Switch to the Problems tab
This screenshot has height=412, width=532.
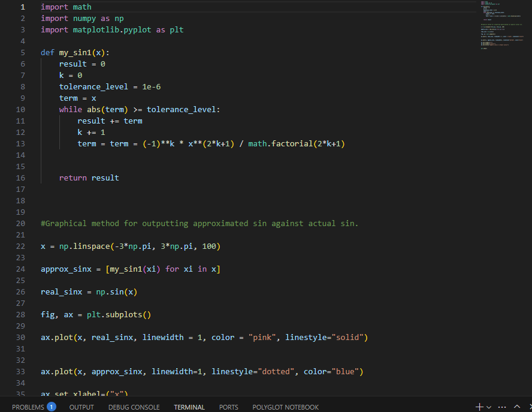(x=28, y=407)
